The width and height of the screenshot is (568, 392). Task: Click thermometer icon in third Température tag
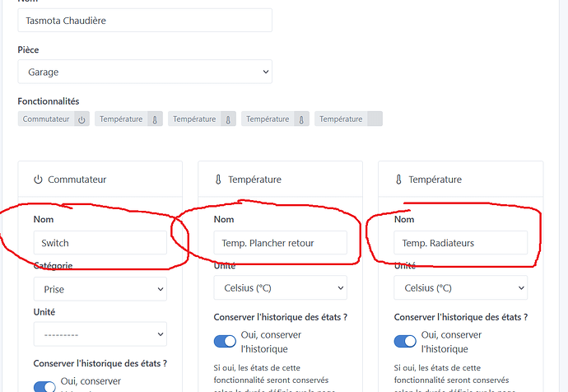[301, 119]
